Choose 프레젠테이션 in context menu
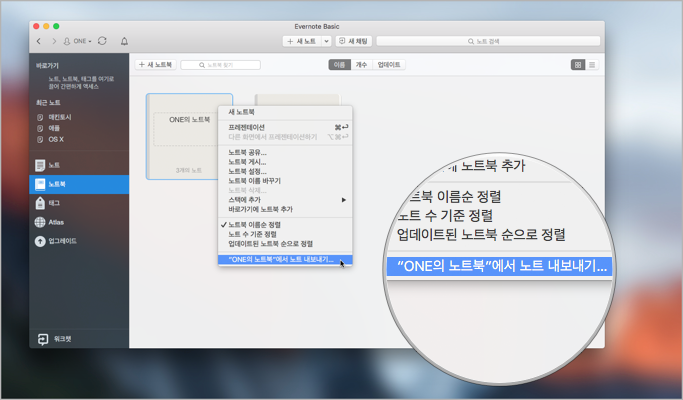This screenshot has height=400, width=683. [x=285, y=127]
